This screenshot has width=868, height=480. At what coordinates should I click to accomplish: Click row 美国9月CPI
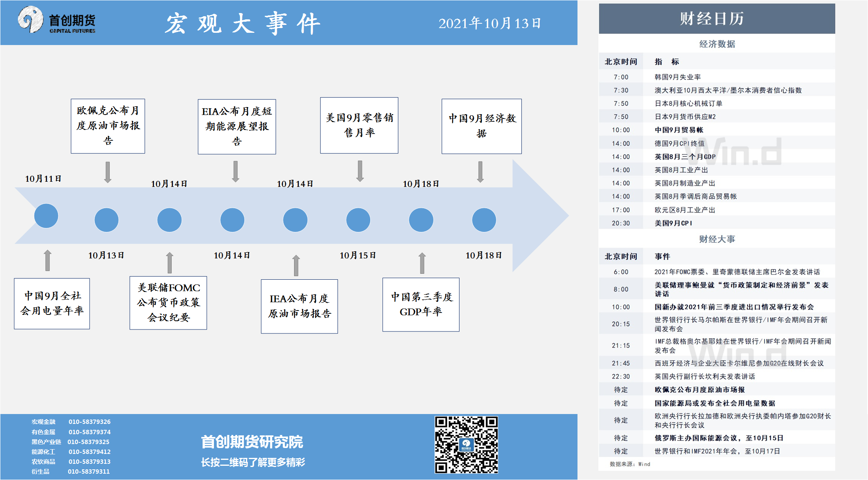717,223
